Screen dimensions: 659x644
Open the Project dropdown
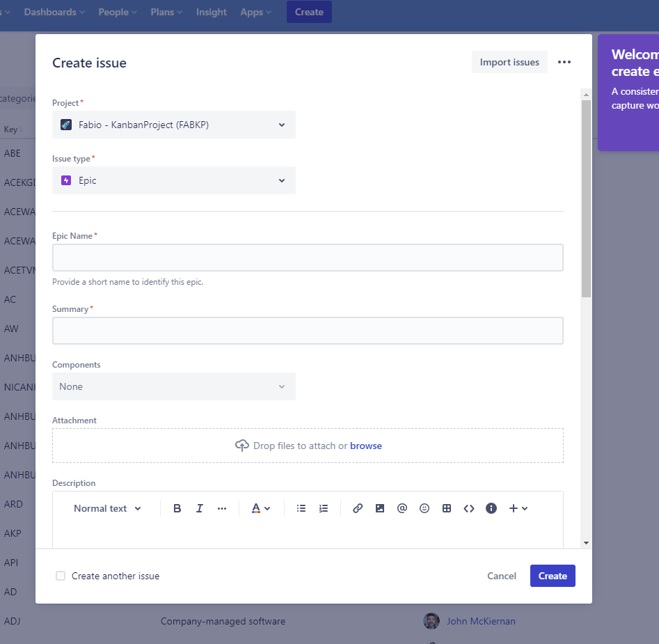(x=173, y=125)
